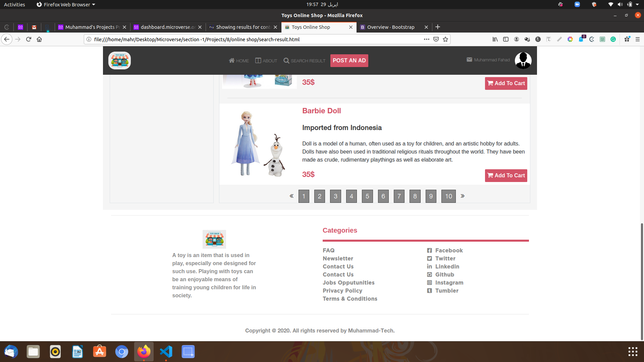Expand the system status menu arrow
The width and height of the screenshot is (644, 362).
coord(637,4)
